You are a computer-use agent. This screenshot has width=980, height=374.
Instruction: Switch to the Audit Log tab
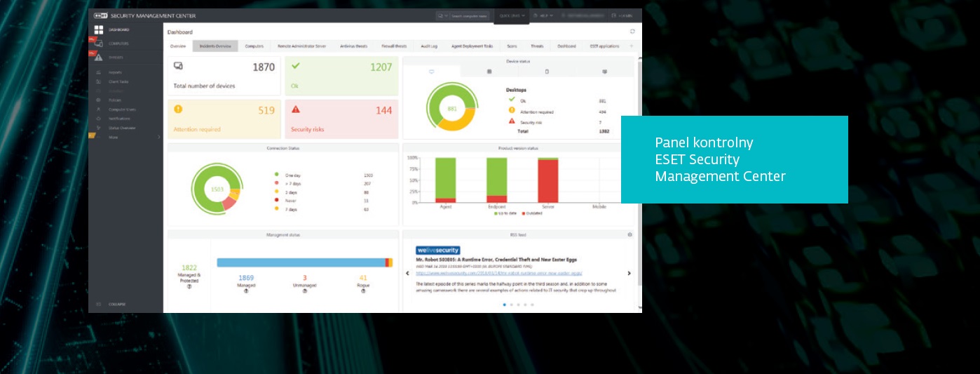point(429,46)
